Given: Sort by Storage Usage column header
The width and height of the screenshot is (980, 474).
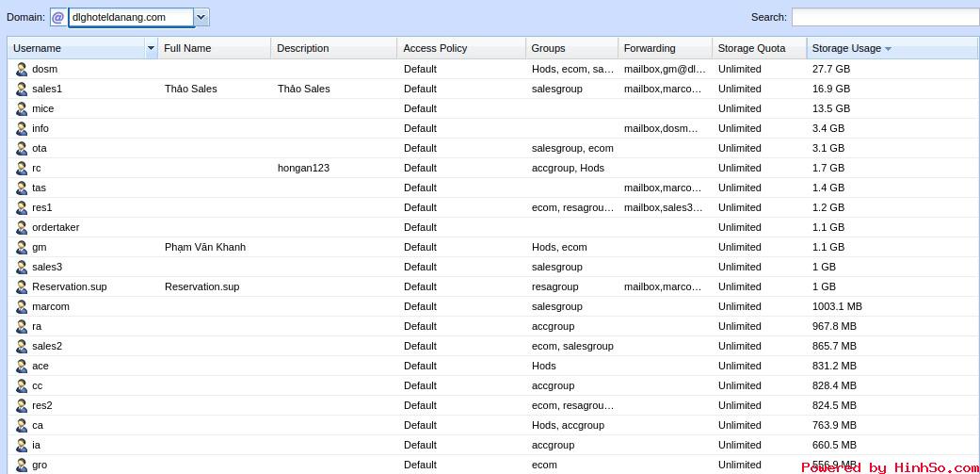Looking at the screenshot, I should (x=892, y=48).
